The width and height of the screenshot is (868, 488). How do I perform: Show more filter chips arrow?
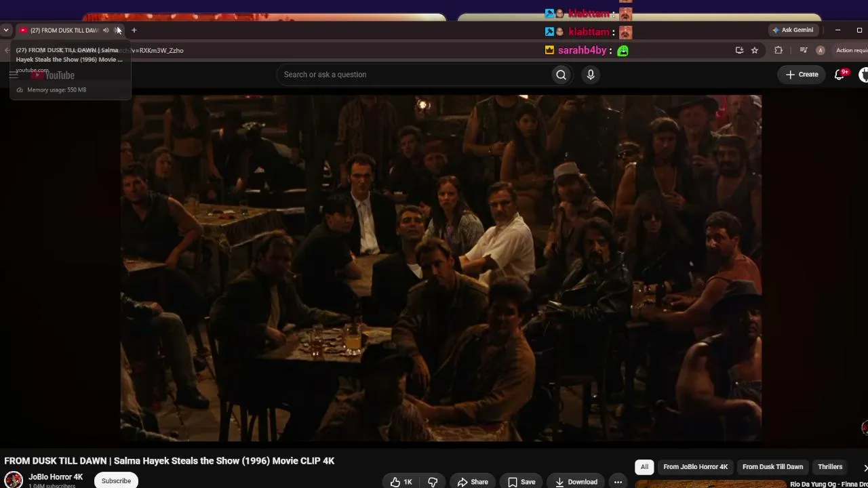pyautogui.click(x=865, y=467)
